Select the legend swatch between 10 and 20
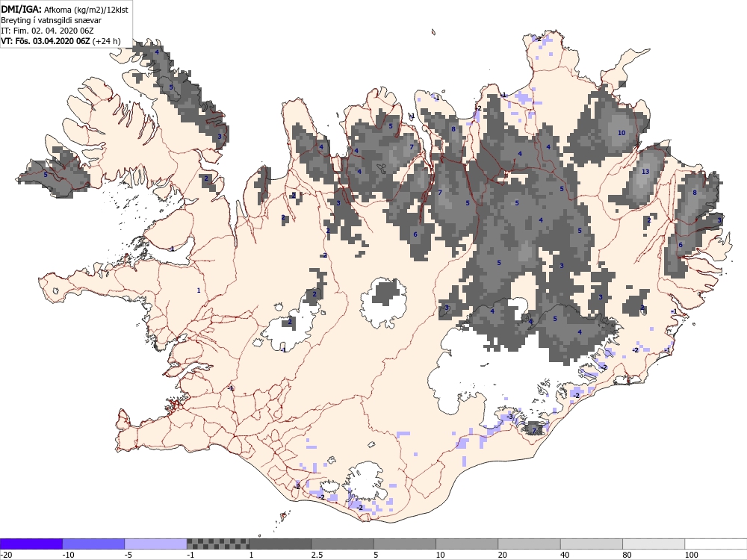Screen dimensions: 747x560 467,544
